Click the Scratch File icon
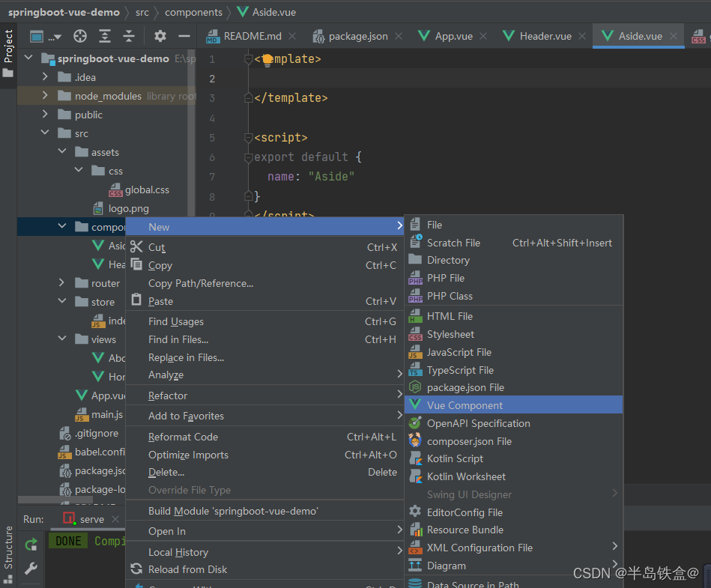 coord(416,240)
